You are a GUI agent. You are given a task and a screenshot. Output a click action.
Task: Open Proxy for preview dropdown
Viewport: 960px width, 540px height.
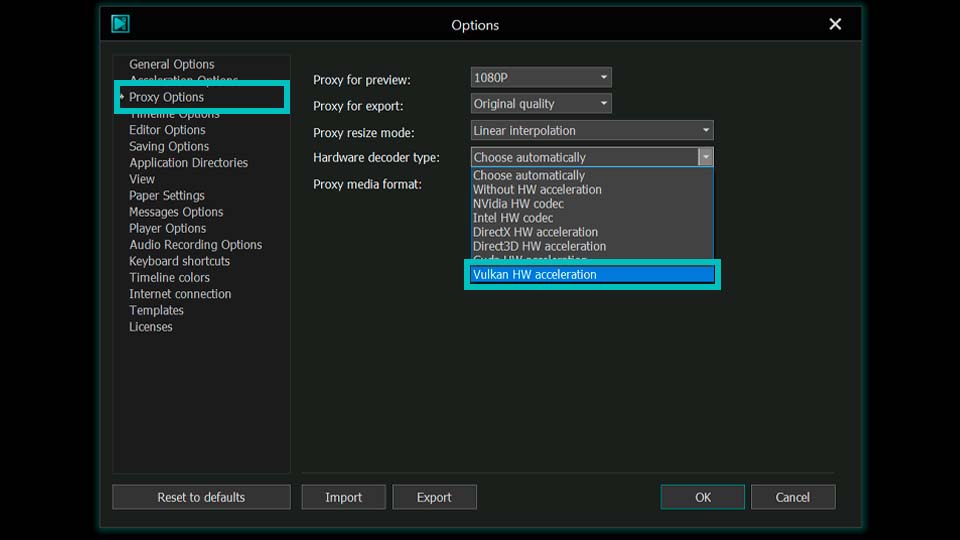(541, 78)
